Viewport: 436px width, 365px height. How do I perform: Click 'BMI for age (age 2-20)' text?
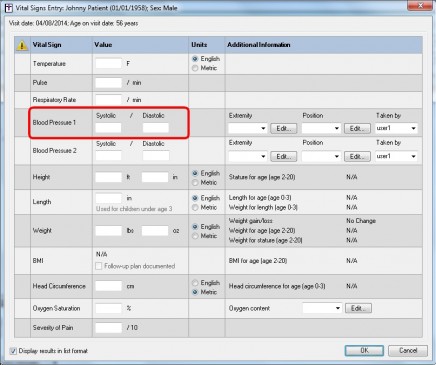pyautogui.click(x=258, y=261)
